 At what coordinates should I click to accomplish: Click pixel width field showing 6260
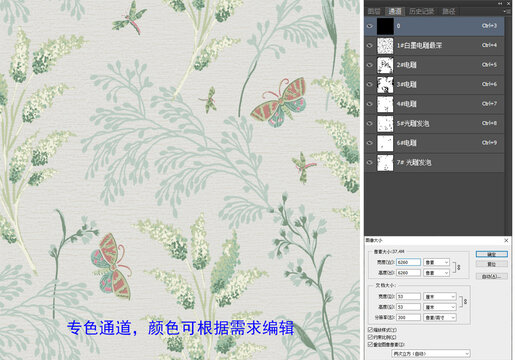click(x=408, y=262)
